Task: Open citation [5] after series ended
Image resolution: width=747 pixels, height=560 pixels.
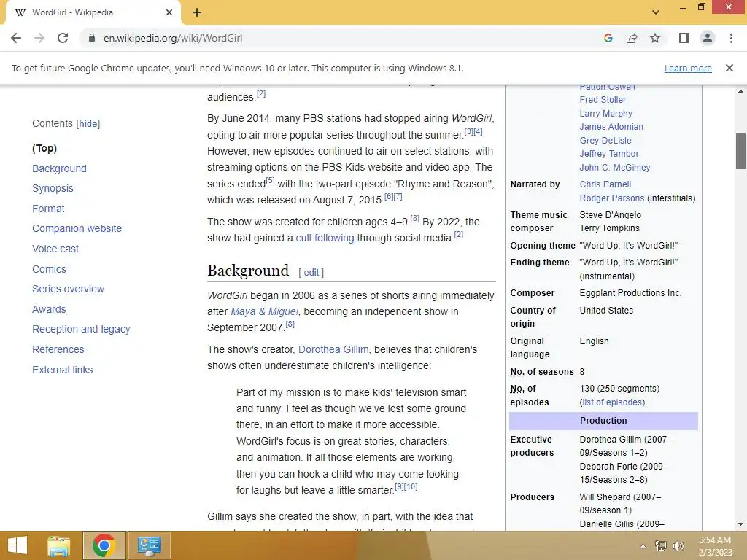Action: point(270,181)
